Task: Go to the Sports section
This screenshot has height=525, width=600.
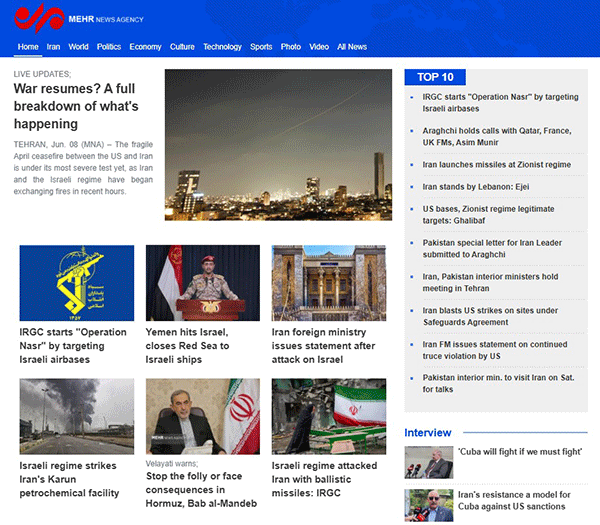Action: coord(261,47)
